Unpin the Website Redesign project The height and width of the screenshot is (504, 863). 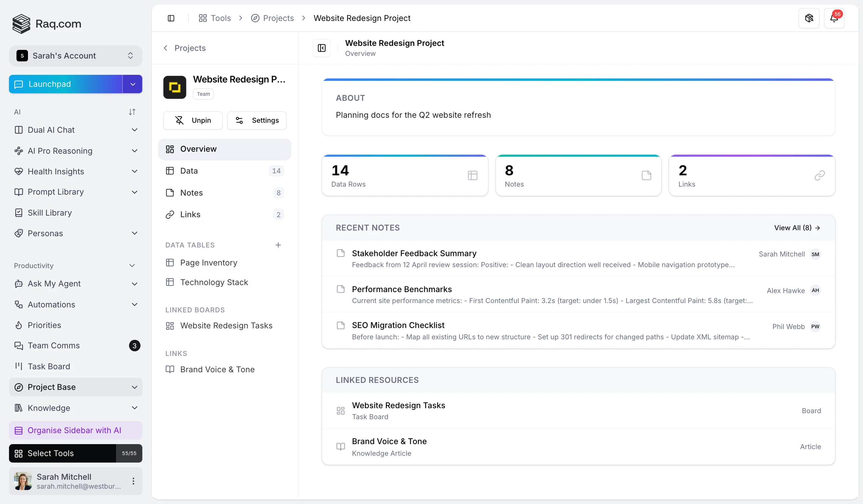click(x=193, y=120)
